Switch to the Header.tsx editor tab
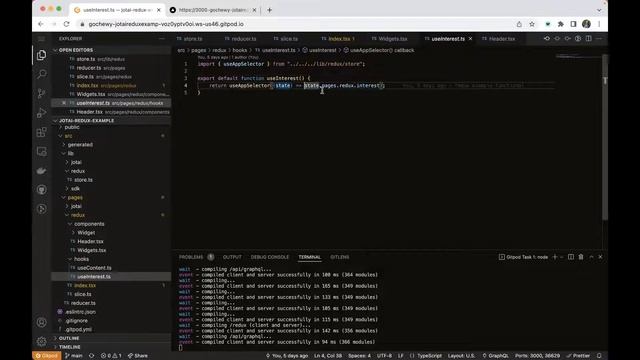 502,39
